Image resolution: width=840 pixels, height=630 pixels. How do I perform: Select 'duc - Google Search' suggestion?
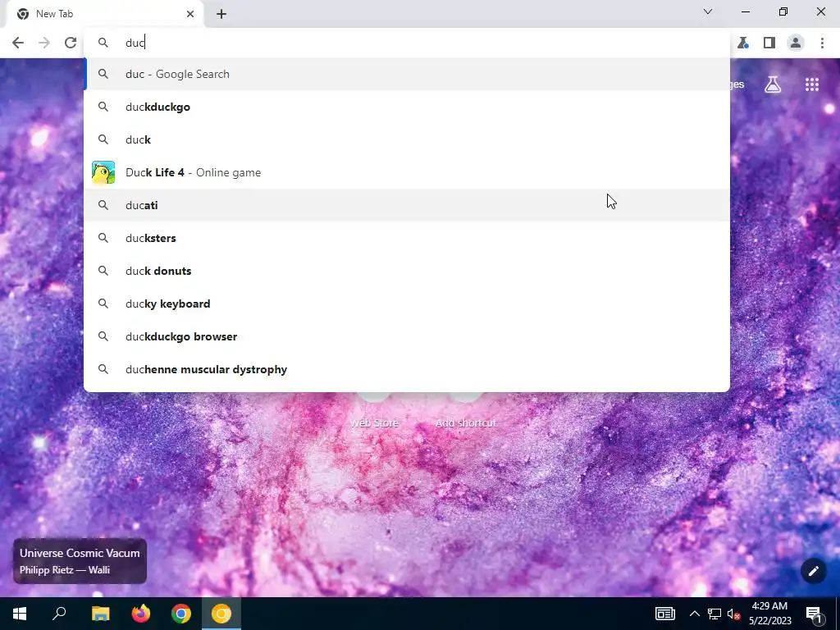[407, 74]
